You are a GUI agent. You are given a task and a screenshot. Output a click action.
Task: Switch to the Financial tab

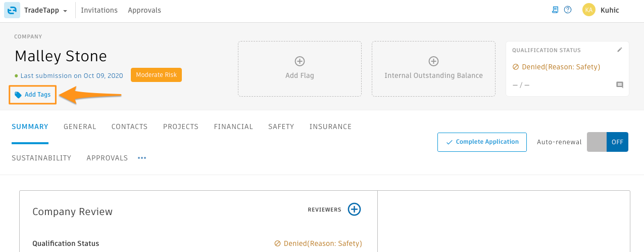tap(233, 127)
